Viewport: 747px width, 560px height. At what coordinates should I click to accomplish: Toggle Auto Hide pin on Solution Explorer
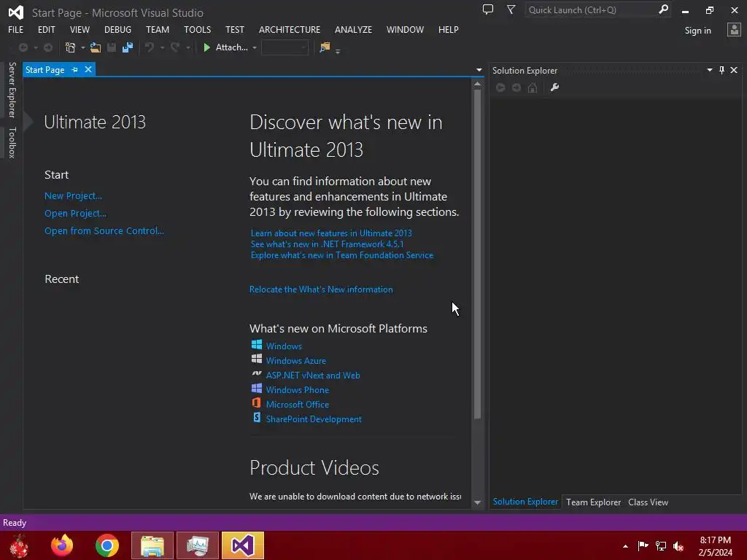point(721,70)
